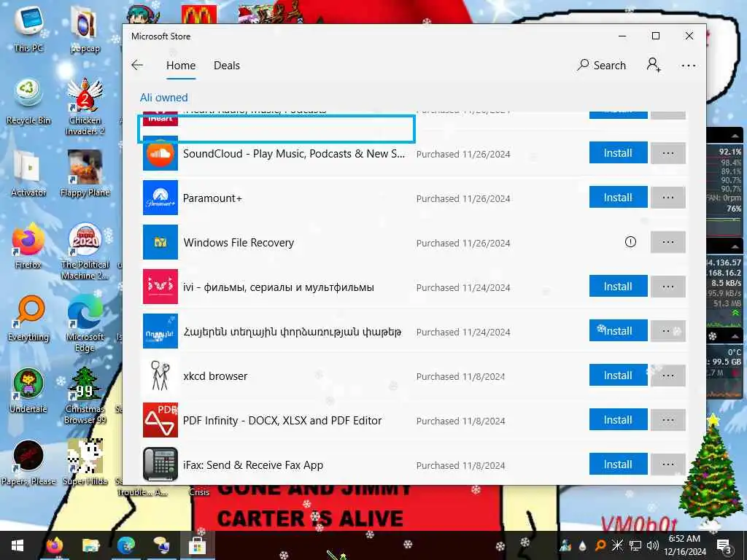Viewport: 747px width, 560px height.
Task: Open the Activator desktop icon
Action: click(28, 174)
